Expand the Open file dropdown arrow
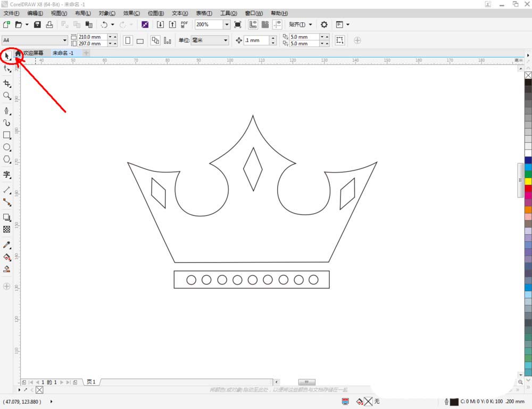The width and height of the screenshot is (532, 409). coord(27,24)
